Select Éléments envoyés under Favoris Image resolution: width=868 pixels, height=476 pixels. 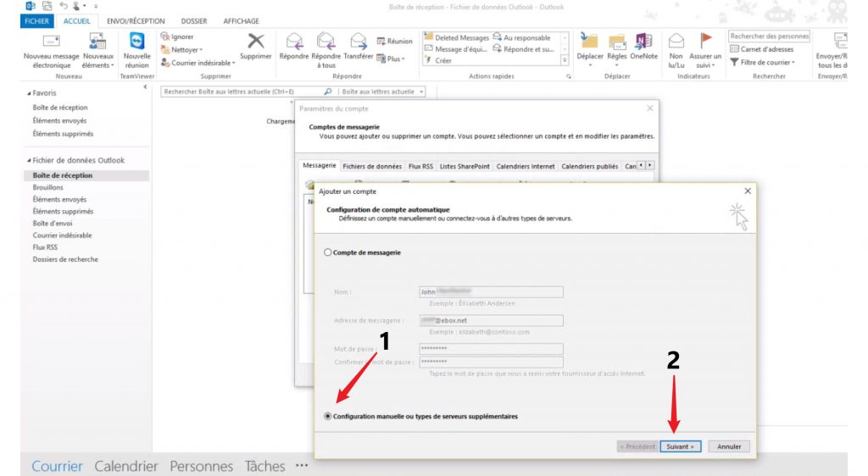[59, 120]
